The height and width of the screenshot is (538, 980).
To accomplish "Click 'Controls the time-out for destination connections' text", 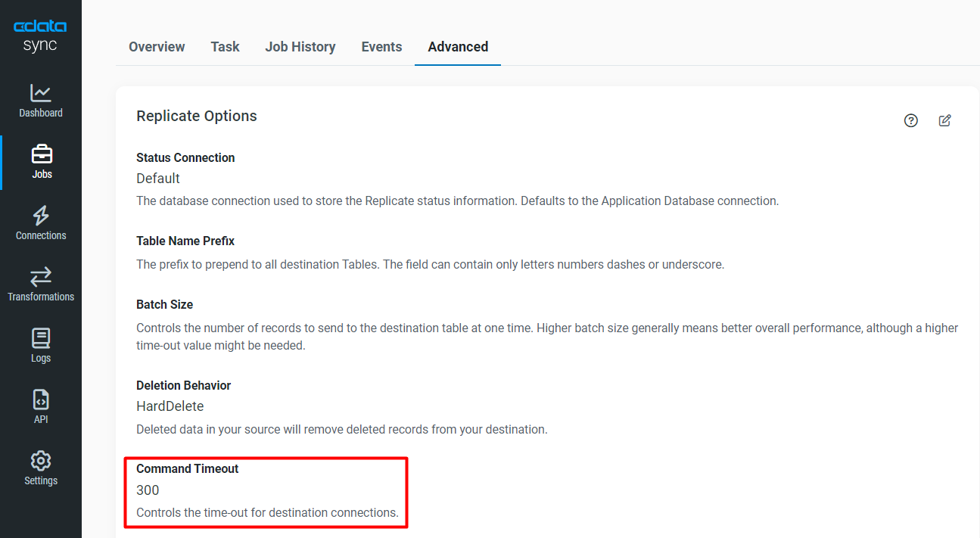I will pyautogui.click(x=267, y=513).
